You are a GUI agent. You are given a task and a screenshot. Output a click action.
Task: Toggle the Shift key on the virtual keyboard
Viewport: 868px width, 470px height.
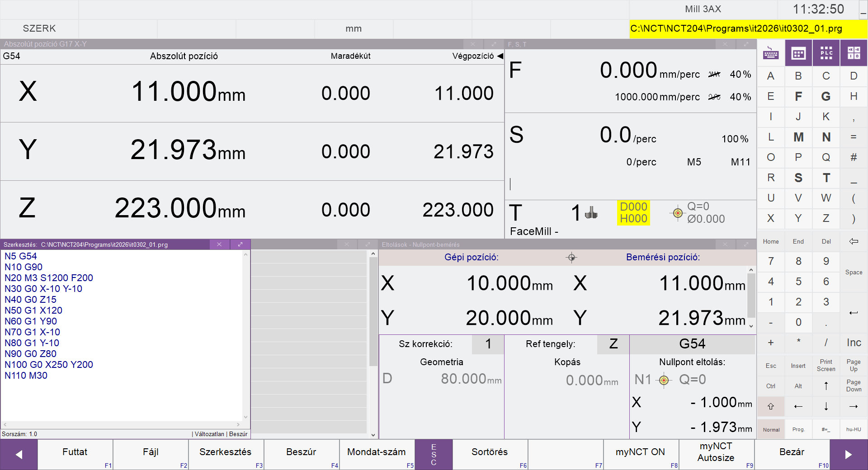(x=771, y=407)
